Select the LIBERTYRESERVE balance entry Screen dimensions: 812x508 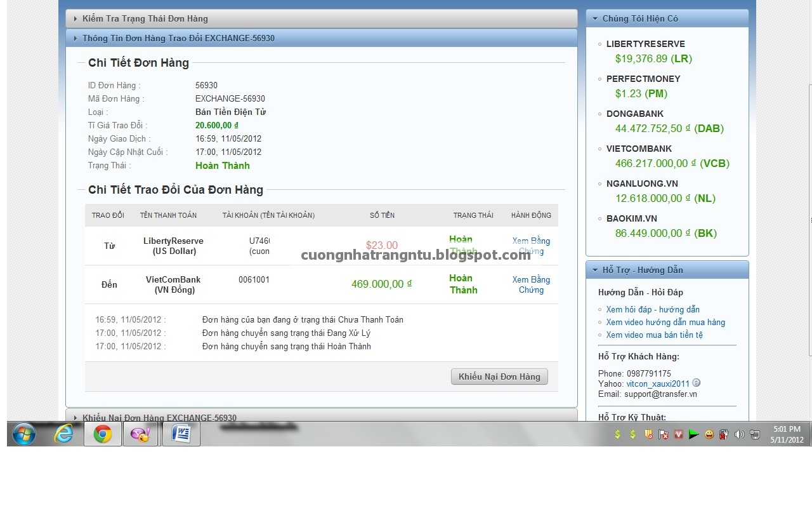click(646, 44)
